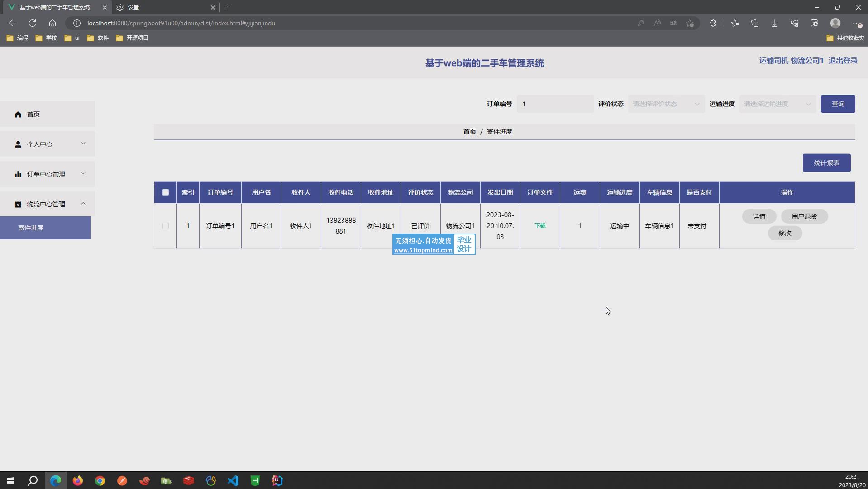868x489 pixels.
Task: Open the 评价状态 dropdown
Action: (x=666, y=104)
